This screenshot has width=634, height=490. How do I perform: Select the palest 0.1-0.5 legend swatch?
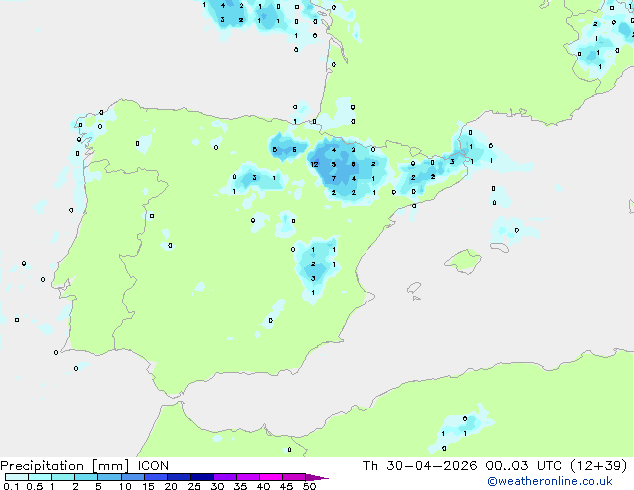point(17,477)
